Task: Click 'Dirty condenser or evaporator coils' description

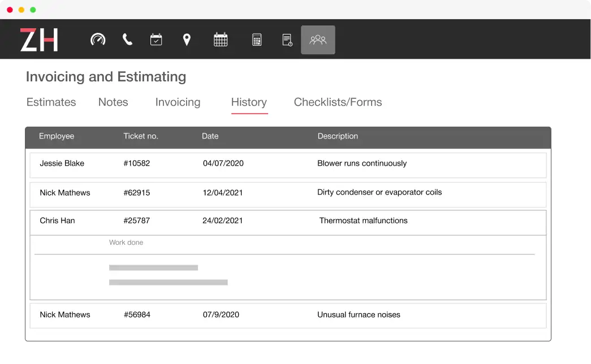Action: [379, 192]
